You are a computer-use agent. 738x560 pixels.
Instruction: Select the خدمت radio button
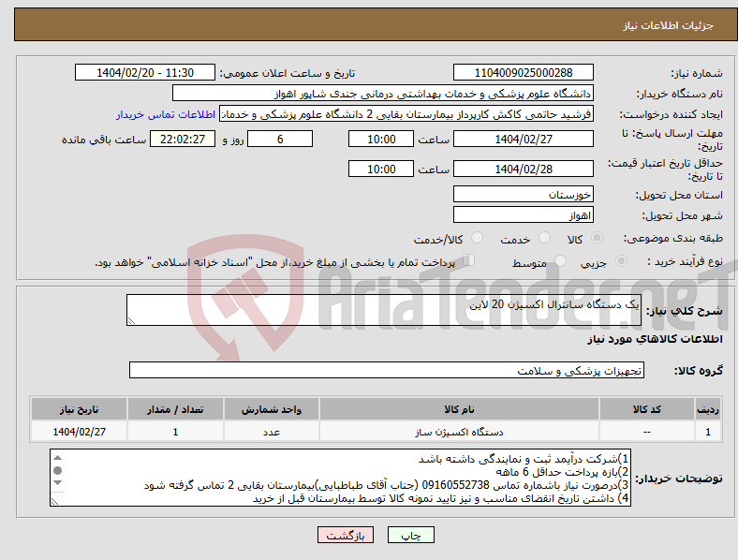[544, 238]
